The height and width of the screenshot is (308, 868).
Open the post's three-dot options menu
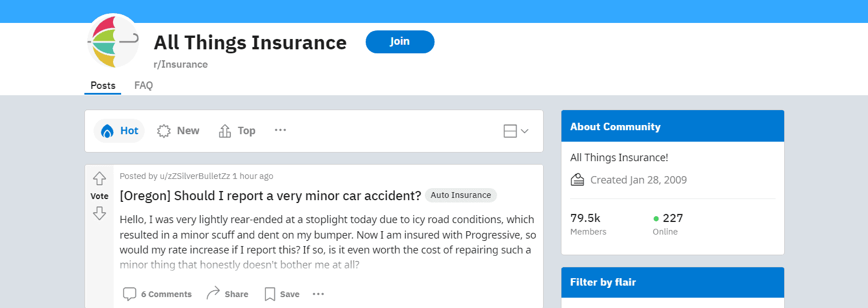click(319, 294)
